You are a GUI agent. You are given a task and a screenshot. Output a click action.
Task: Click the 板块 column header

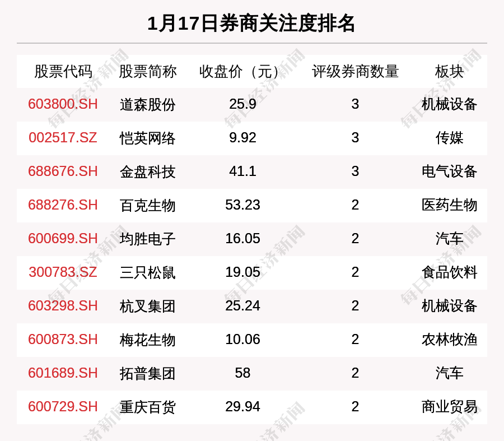click(x=449, y=71)
